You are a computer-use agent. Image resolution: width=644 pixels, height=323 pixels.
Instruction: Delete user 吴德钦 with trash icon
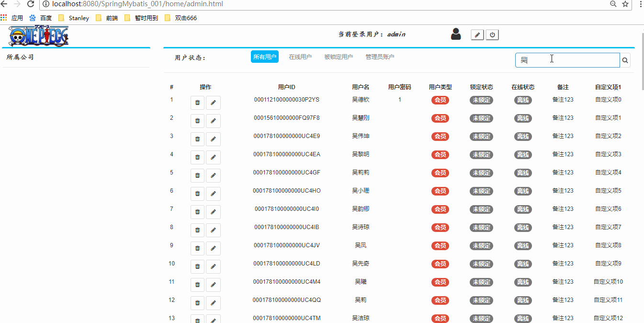(197, 103)
